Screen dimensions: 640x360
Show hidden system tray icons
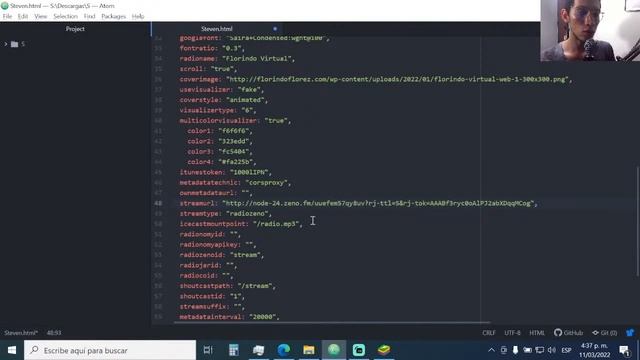[491, 350]
